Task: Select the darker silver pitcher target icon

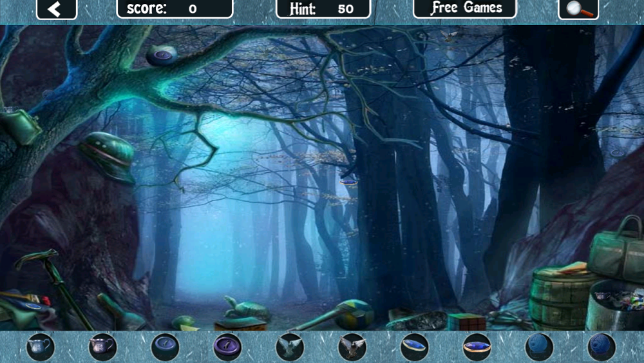Action: pyautogui.click(x=102, y=347)
